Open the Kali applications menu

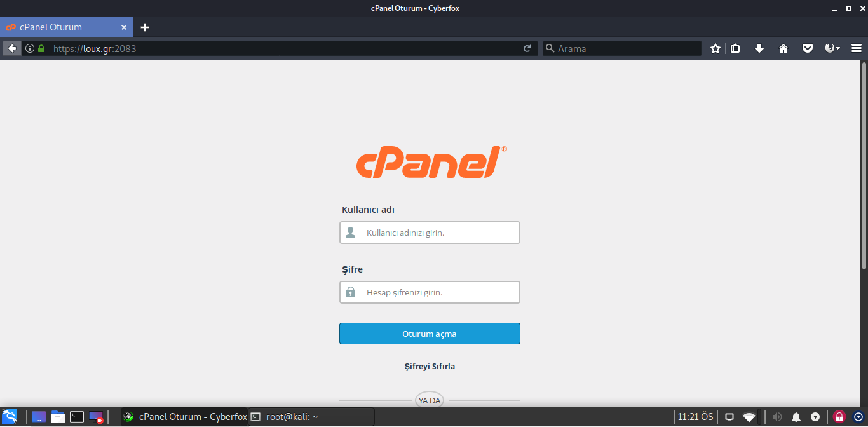point(10,417)
